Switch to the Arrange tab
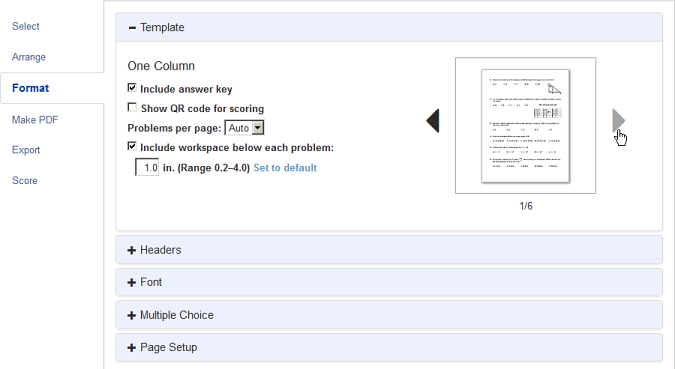The width and height of the screenshot is (675, 369). point(28,57)
